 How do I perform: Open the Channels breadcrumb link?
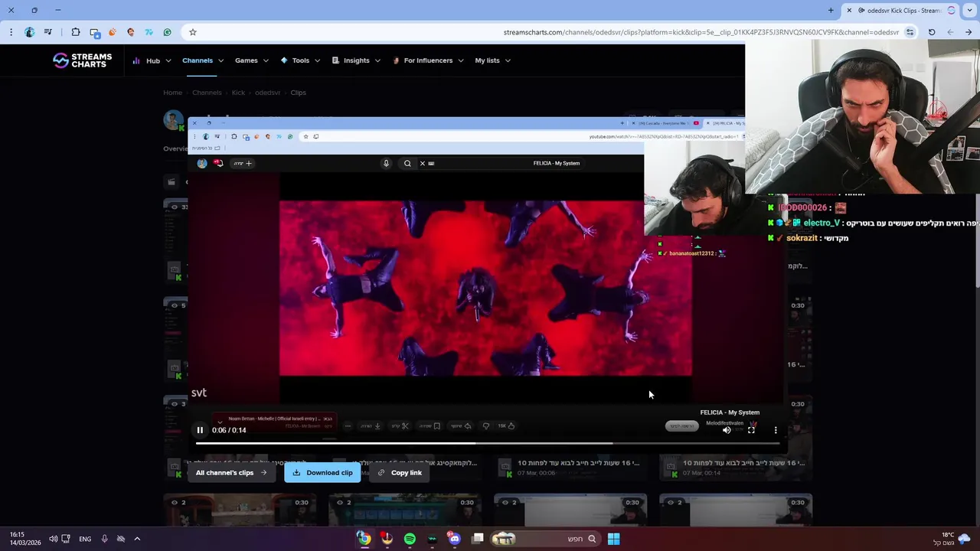coord(207,93)
